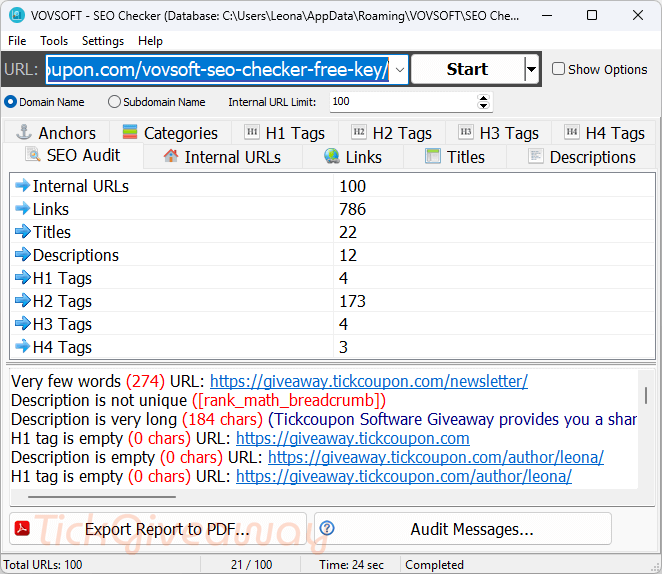Screen dimensions: 662x574
Task: Click the arrow icon beside Links row
Action: [x=22, y=208]
